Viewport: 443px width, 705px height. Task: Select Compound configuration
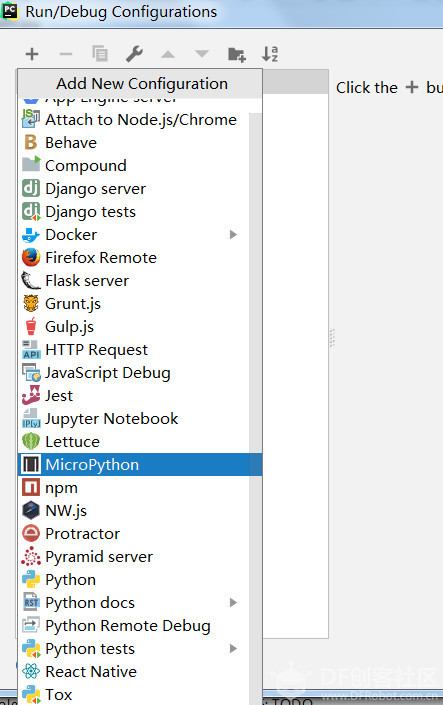click(133, 165)
